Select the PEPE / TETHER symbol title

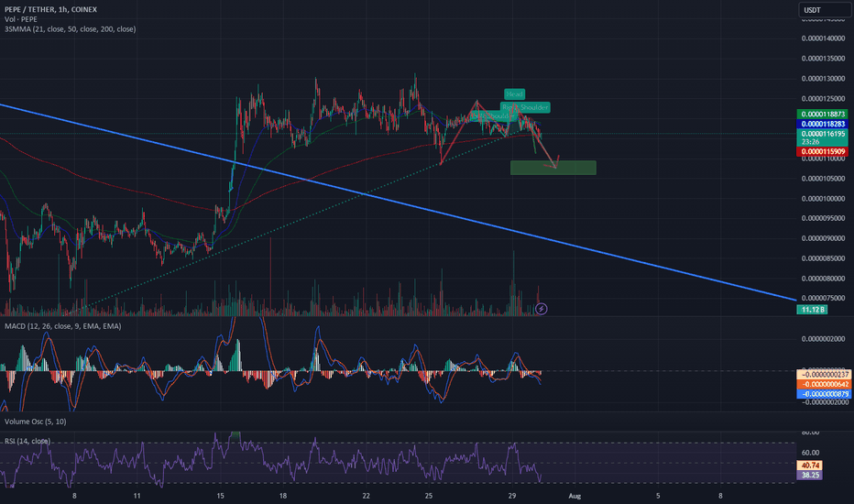pyautogui.click(x=50, y=9)
